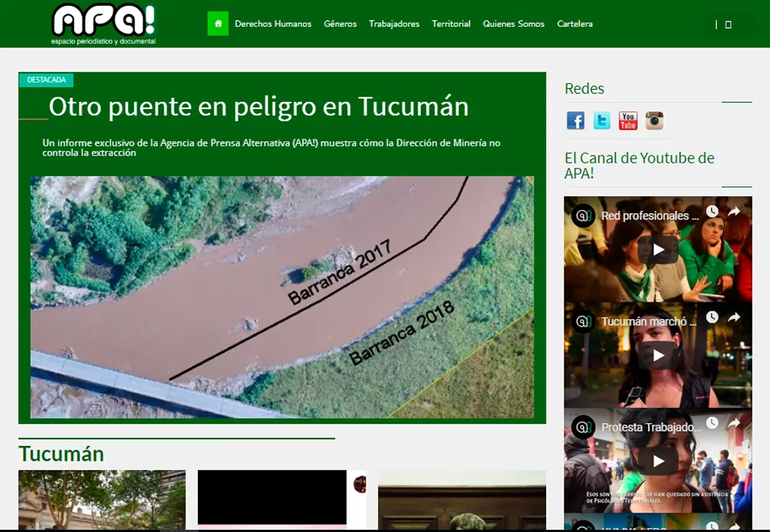Click Watch later on Protesta Trabajado video
Screen dimensions: 770x532
(712, 423)
